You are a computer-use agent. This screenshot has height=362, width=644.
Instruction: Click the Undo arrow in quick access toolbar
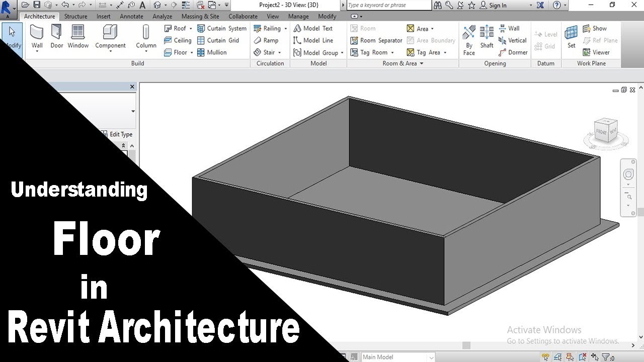pyautogui.click(x=65, y=5)
